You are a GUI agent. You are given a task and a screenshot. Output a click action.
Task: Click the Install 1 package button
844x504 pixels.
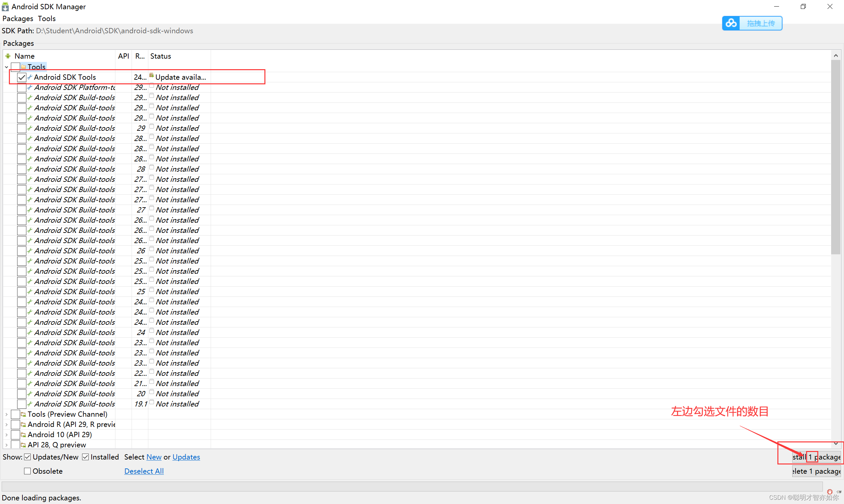[x=816, y=457]
